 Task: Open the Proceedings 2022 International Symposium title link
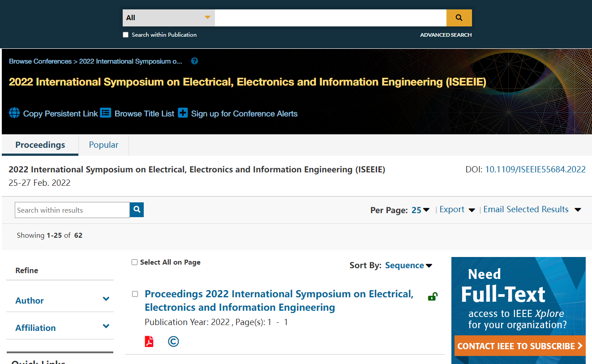click(279, 300)
